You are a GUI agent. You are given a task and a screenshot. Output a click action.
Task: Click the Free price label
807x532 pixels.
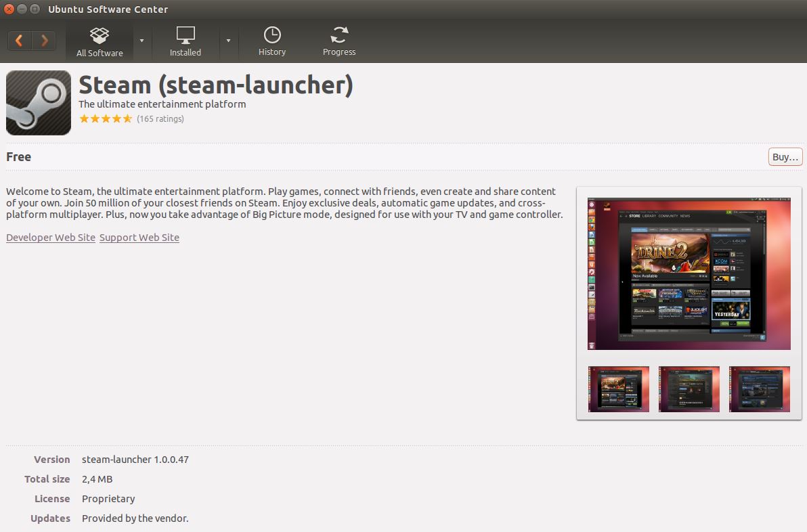[18, 157]
